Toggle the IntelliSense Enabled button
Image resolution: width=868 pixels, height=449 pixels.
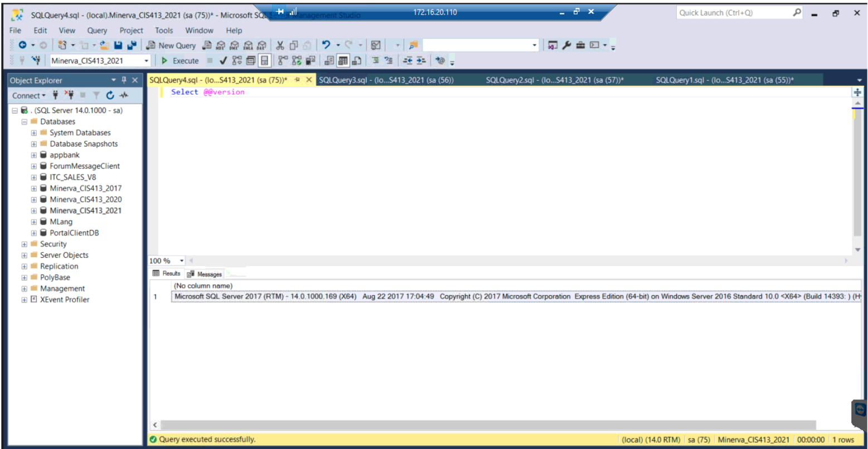click(264, 61)
